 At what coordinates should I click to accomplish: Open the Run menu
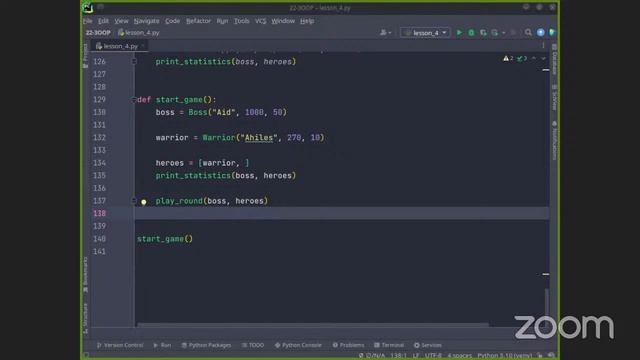pyautogui.click(x=222, y=21)
